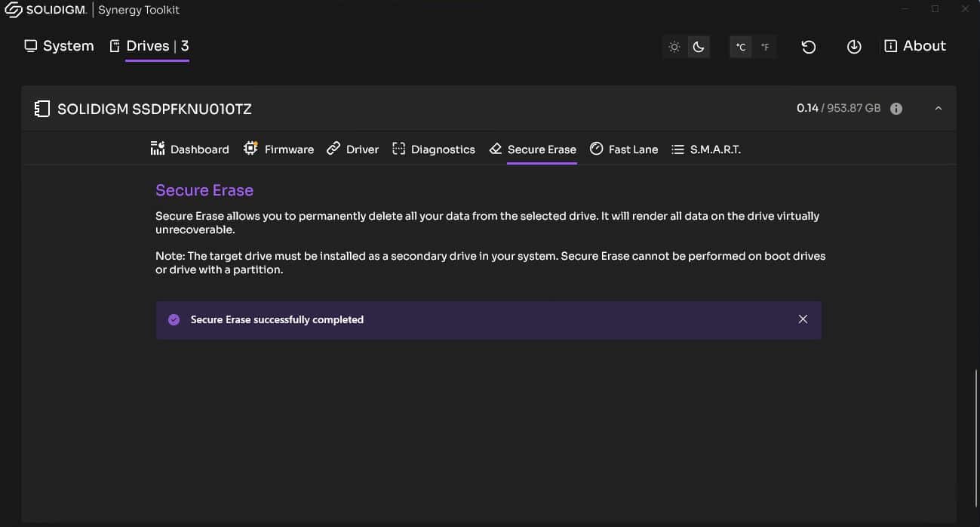Select Celsius temperature unit

(741, 47)
